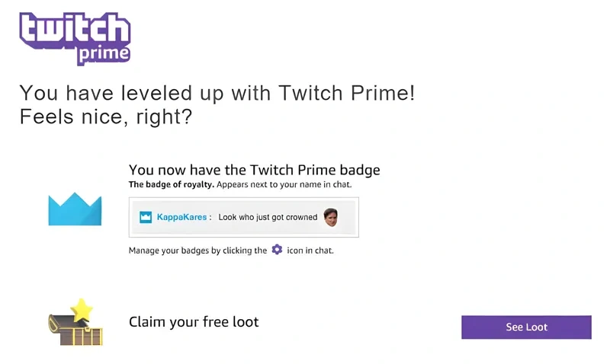Click the 'Claim your free loot' text
Screen dimensions: 610x364
click(x=194, y=322)
